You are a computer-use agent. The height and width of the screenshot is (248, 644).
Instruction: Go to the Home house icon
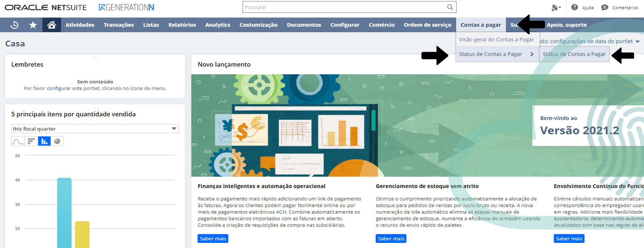point(51,25)
